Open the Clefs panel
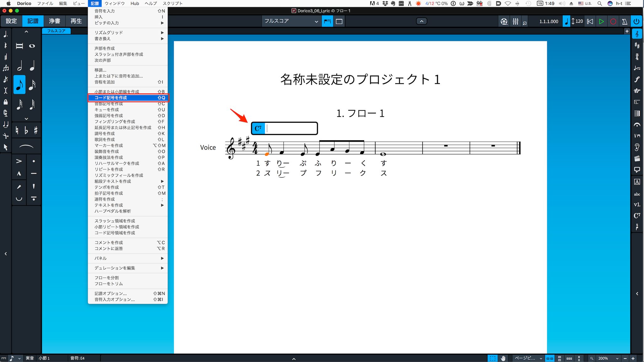 click(637, 34)
